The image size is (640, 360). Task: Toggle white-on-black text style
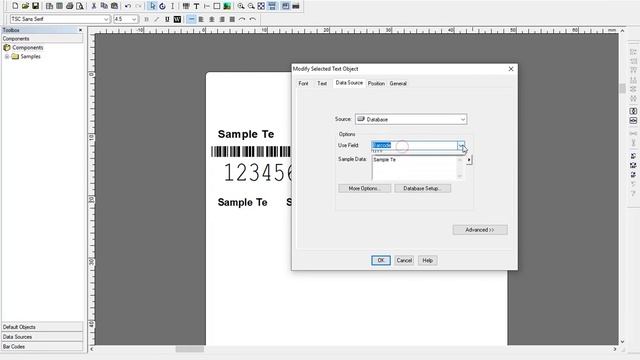(x=177, y=19)
